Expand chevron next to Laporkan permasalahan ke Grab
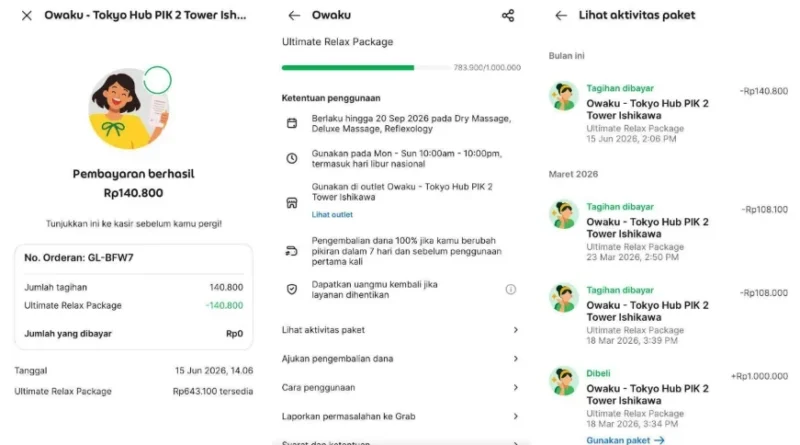This screenshot has height=445, width=800. [515, 416]
